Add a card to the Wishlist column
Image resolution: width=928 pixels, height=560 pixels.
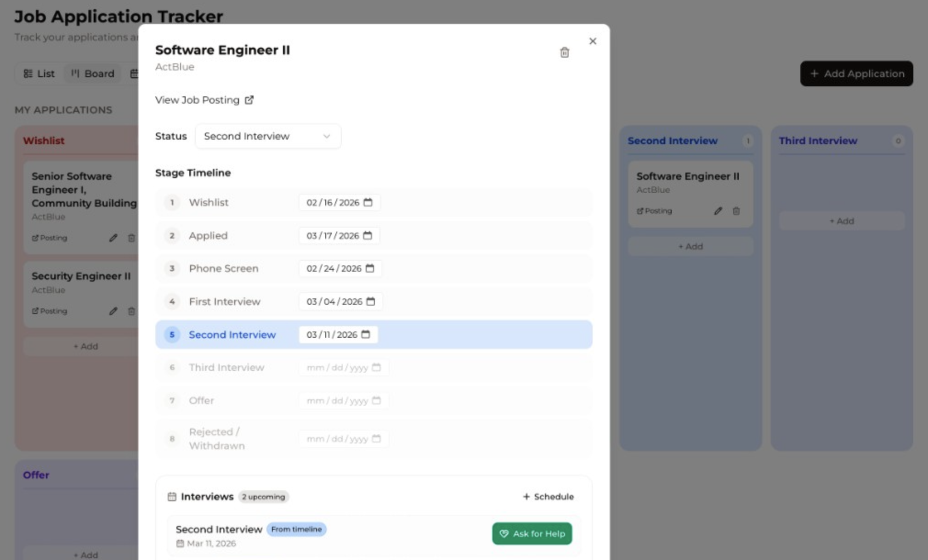[x=85, y=347]
